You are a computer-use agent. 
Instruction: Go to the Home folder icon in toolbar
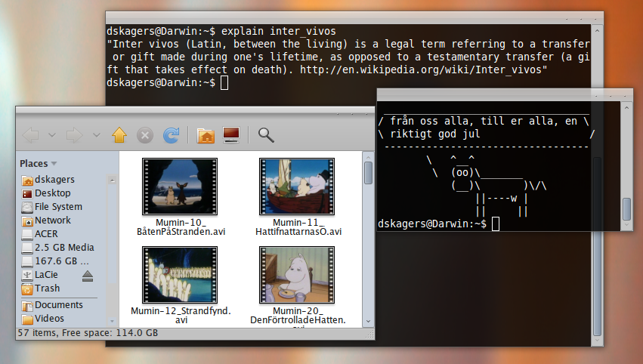(206, 136)
